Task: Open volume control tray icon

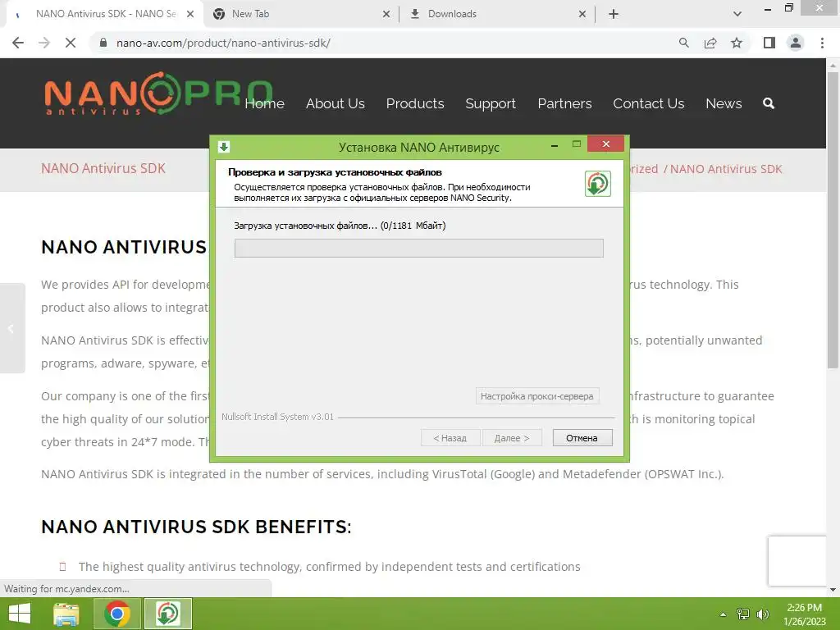Action: point(763,614)
